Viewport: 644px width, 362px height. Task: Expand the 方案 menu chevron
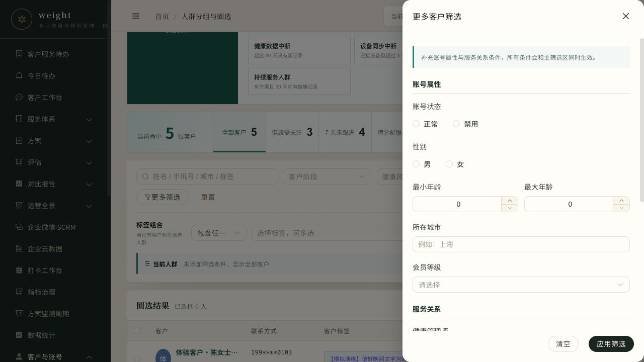(x=89, y=141)
